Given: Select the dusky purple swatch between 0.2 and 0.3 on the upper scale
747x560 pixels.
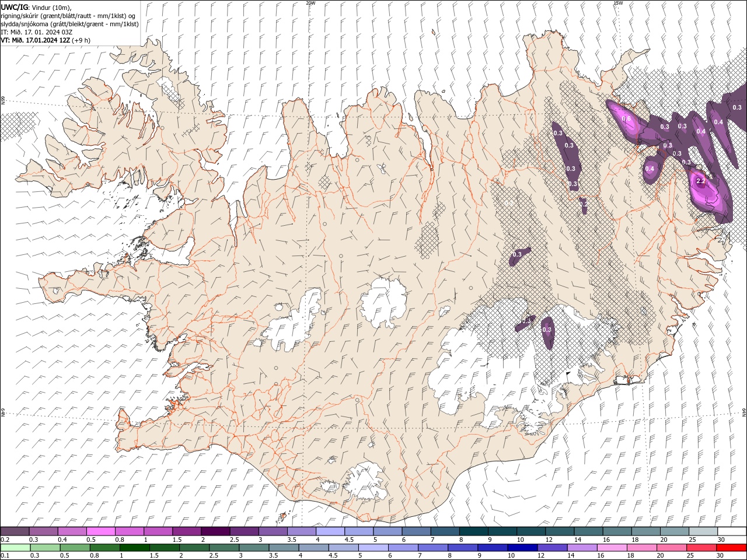Looking at the screenshot, I should [16, 531].
